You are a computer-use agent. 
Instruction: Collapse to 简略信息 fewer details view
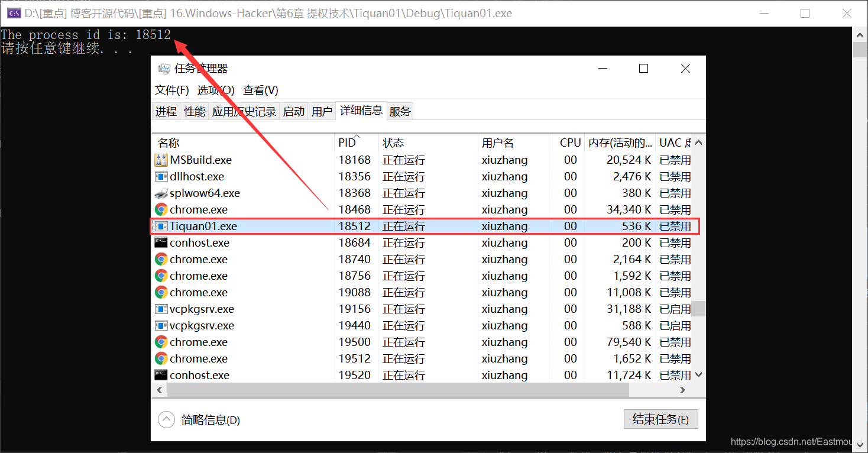(199, 420)
